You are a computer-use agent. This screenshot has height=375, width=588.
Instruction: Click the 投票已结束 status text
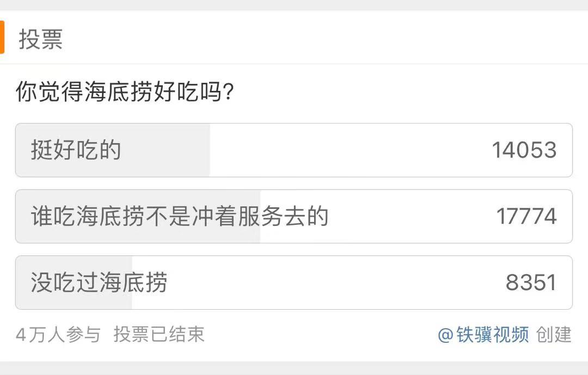159,335
